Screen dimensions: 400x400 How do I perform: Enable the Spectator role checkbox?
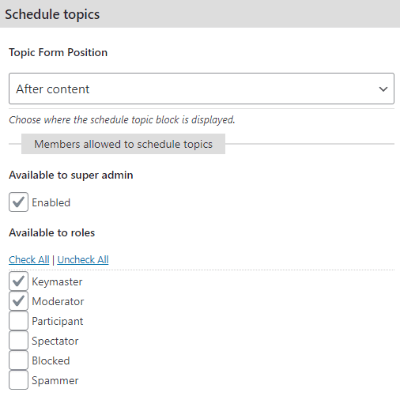(18, 340)
